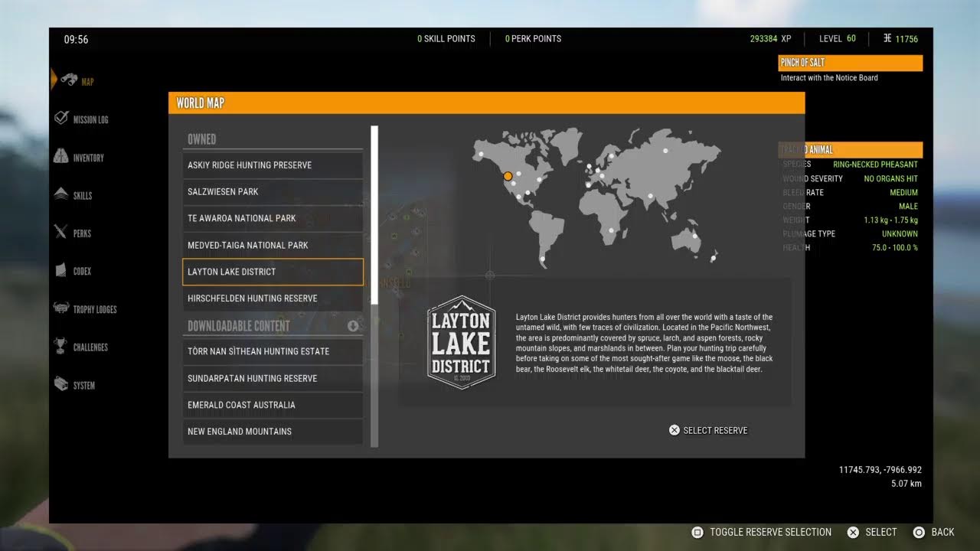Click the Pinch of Salt mission header
This screenshot has width=980, height=551.
(x=851, y=63)
